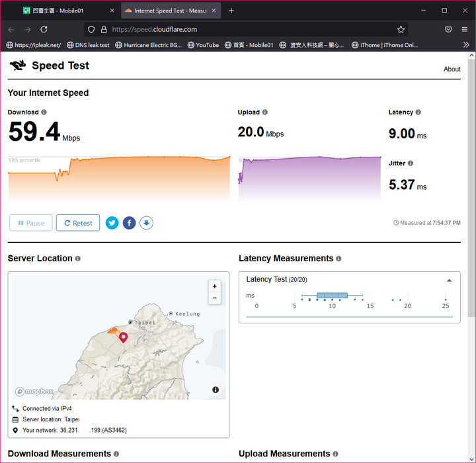
Task: Click the Upload Measurements info icon
Action: pos(335,454)
